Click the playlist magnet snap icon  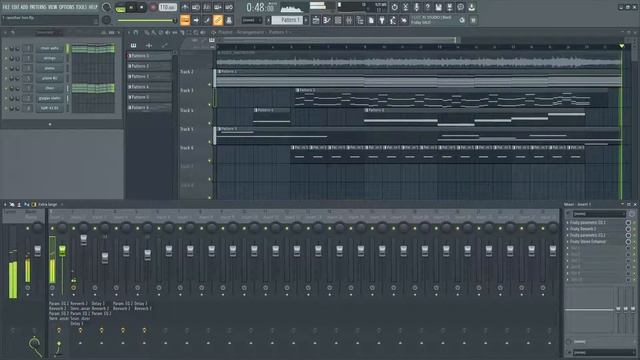(136, 32)
